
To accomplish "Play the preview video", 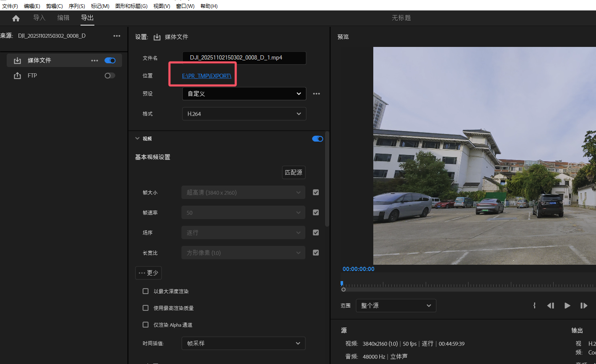I will click(567, 306).
